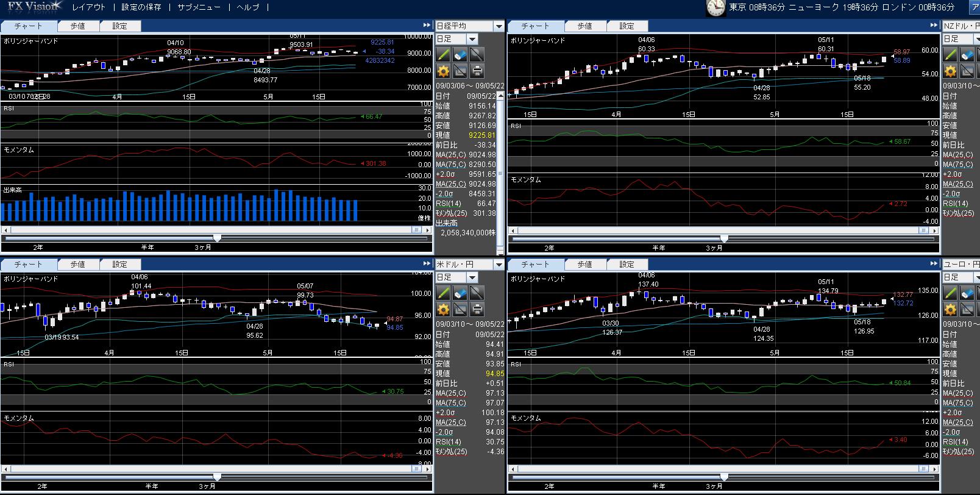980x495 pixels.
Task: Select the pencil drawing tool in 日経平均 panel
Action: pyautogui.click(x=443, y=55)
